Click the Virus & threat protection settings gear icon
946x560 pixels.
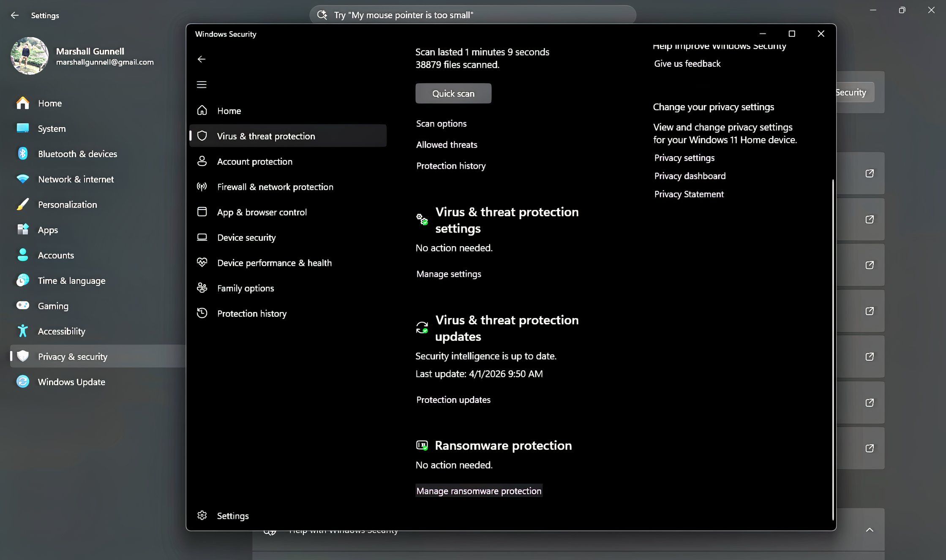click(422, 219)
